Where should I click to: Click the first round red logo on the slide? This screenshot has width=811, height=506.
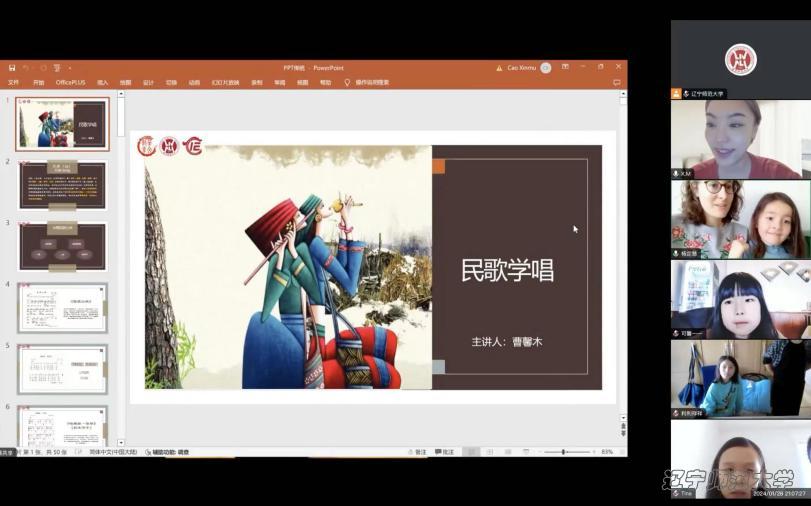click(147, 146)
